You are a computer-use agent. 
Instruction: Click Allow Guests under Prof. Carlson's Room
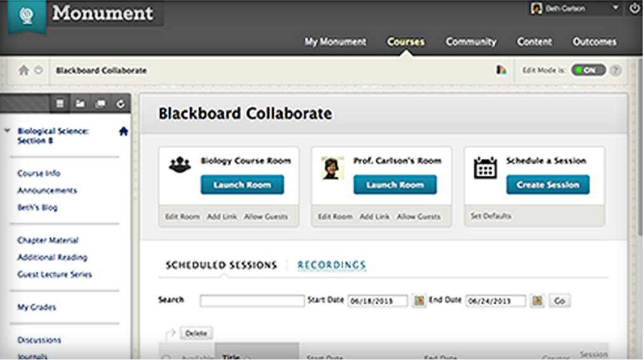pyautogui.click(x=419, y=217)
